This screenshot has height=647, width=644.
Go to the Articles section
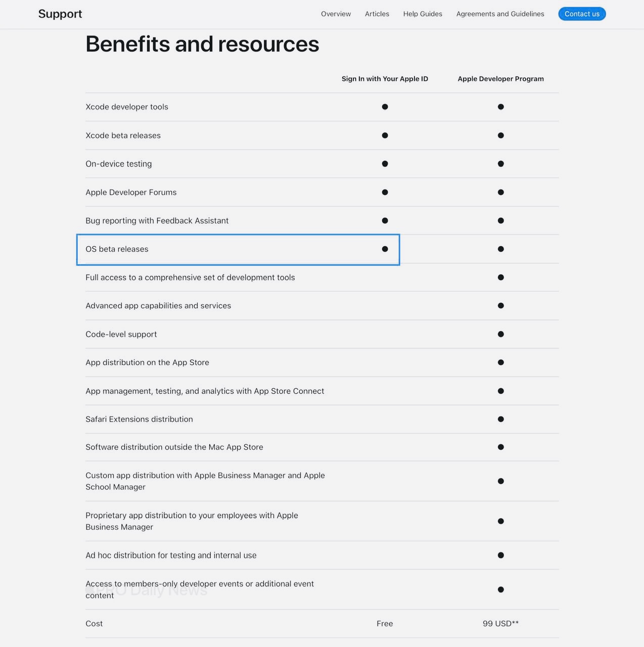click(377, 14)
